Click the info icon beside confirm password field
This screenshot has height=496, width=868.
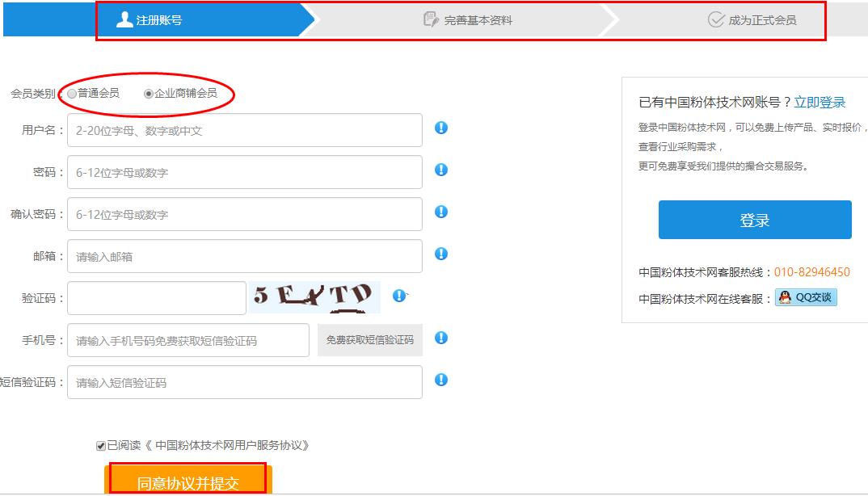tap(441, 212)
